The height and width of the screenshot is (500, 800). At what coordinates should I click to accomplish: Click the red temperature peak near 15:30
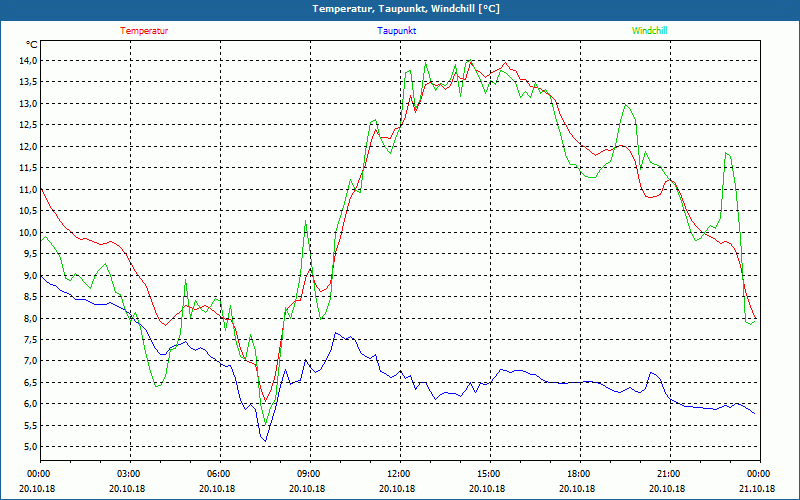point(505,62)
